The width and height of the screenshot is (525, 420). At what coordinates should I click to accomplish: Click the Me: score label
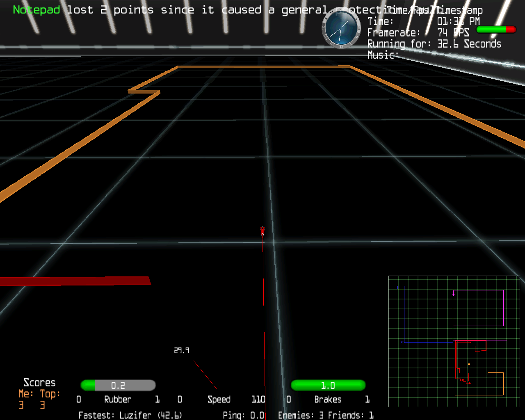pyautogui.click(x=26, y=394)
